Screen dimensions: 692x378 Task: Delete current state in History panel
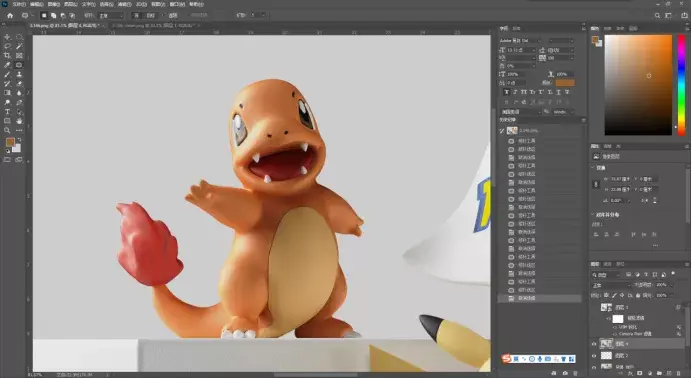(575, 373)
